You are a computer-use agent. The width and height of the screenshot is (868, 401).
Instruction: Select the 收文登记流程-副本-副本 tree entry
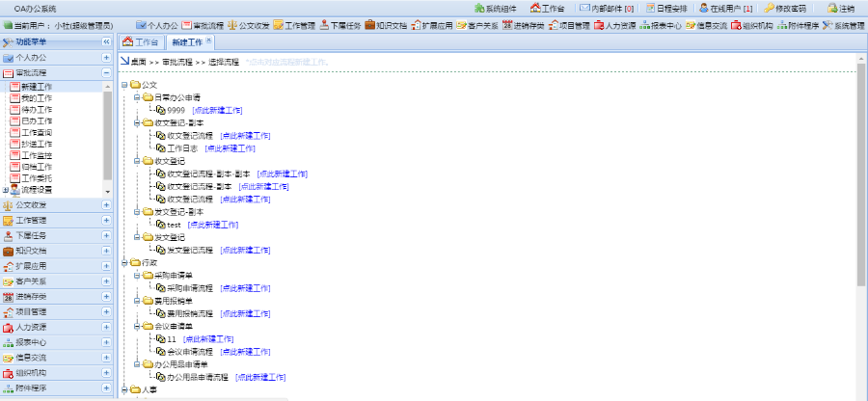(x=208, y=174)
